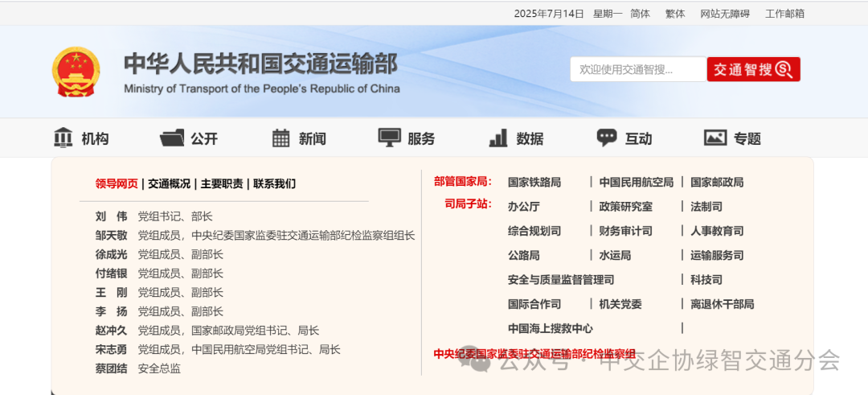
Task: Open the 联系我们 tab
Action: click(274, 183)
